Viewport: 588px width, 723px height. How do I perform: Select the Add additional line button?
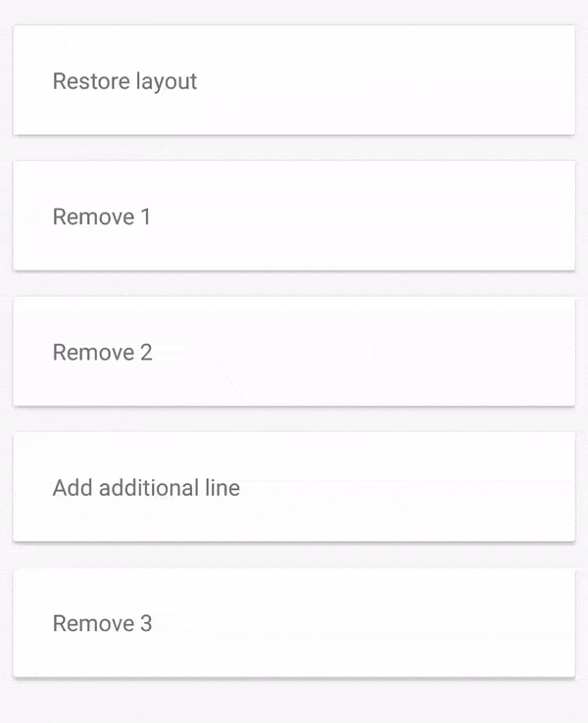click(294, 487)
